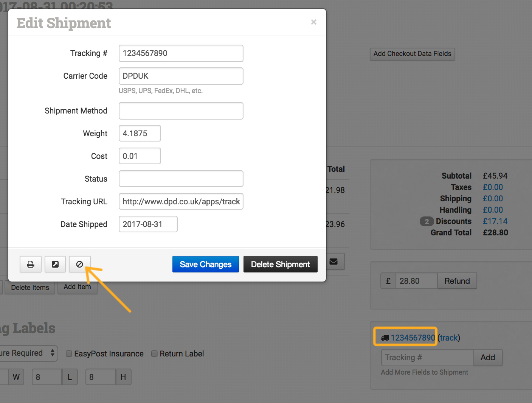This screenshot has width=532, height=403.
Task: Click the Taxes amount £0.00
Action: (493, 187)
